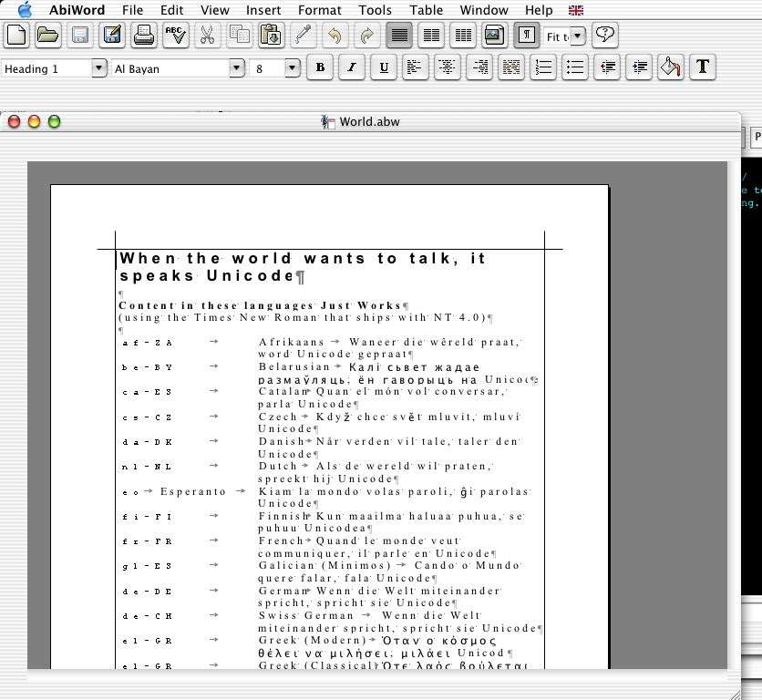
Task: Create a new document with the toolbar icon
Action: click(x=16, y=36)
